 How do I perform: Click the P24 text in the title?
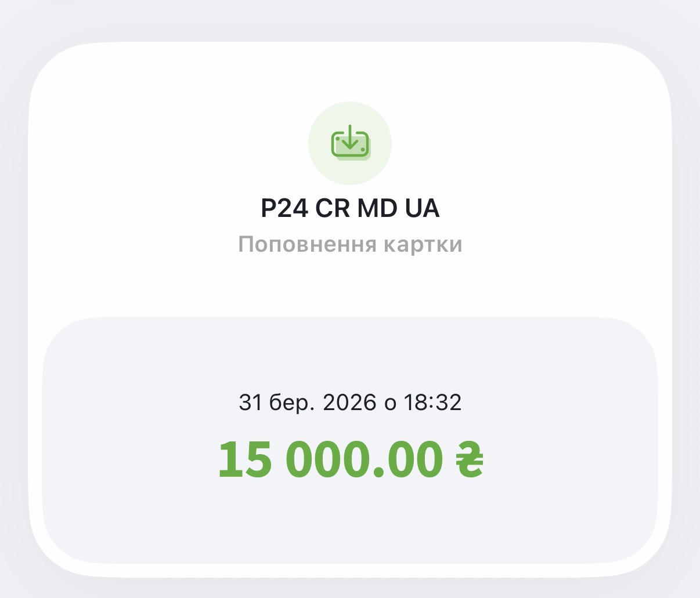point(284,208)
